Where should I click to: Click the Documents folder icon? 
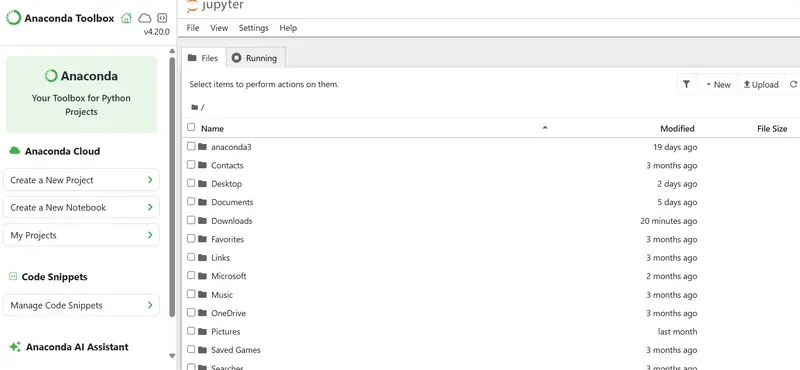(202, 202)
